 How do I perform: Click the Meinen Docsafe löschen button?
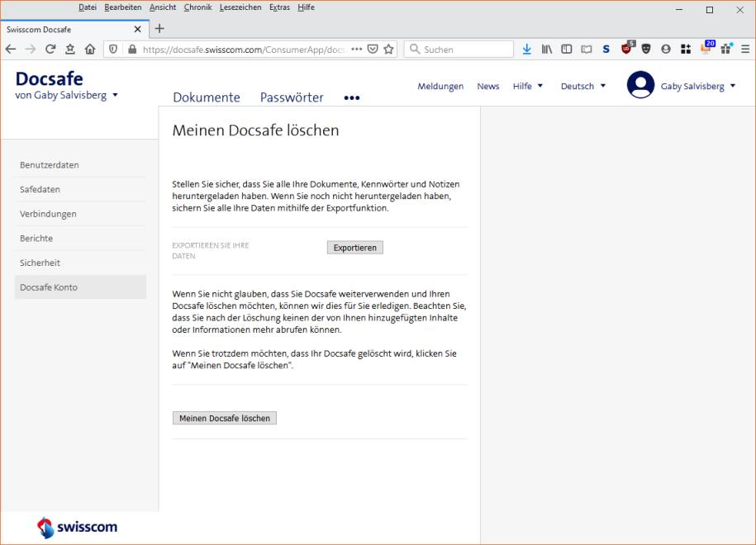pyautogui.click(x=225, y=419)
